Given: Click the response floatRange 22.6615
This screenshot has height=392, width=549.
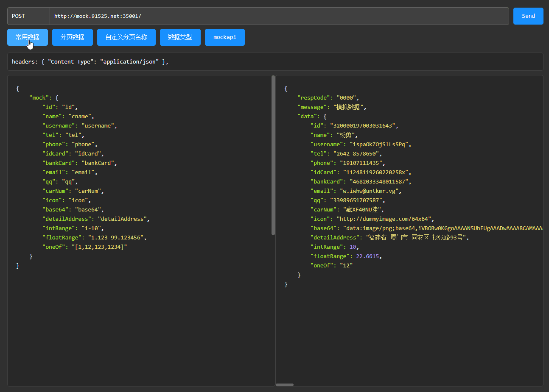Looking at the screenshot, I should point(367,256).
